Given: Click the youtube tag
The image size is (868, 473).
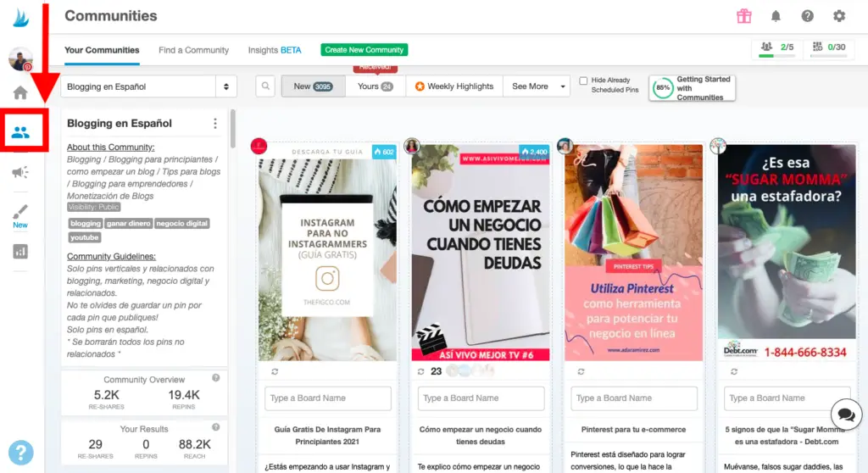Looking at the screenshot, I should 85,237.
